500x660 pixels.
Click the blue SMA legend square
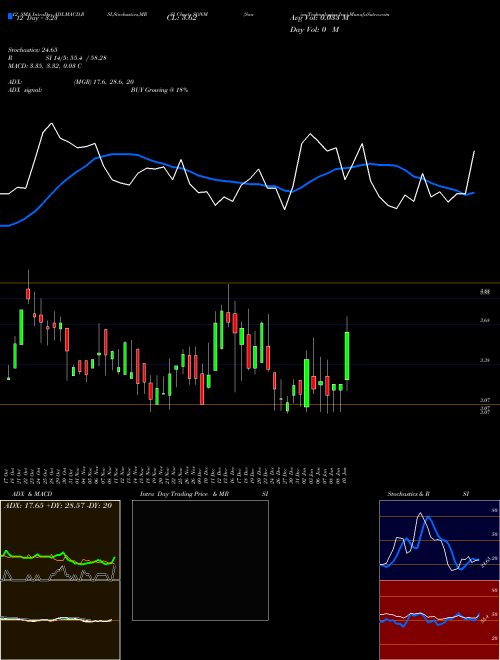click(10, 16)
